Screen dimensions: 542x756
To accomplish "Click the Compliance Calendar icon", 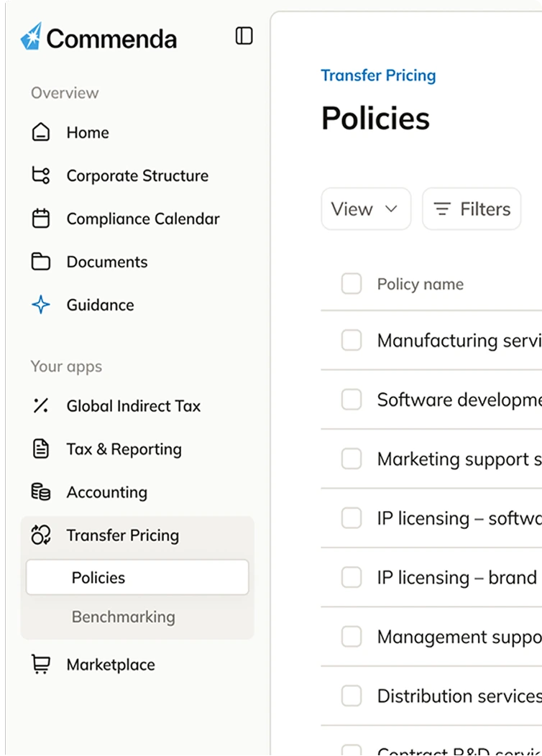I will [41, 219].
